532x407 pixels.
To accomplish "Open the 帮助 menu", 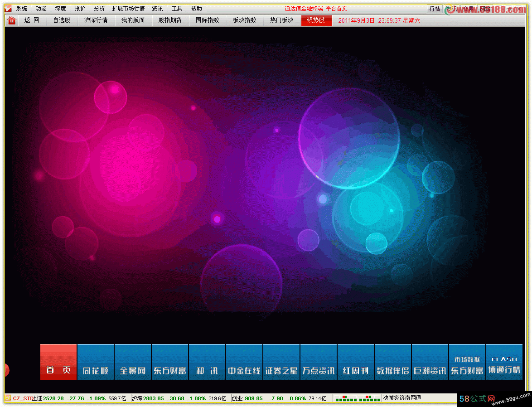I will (197, 9).
